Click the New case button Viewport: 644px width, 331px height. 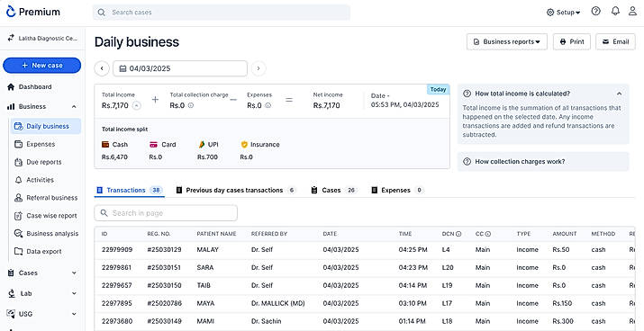(x=42, y=66)
